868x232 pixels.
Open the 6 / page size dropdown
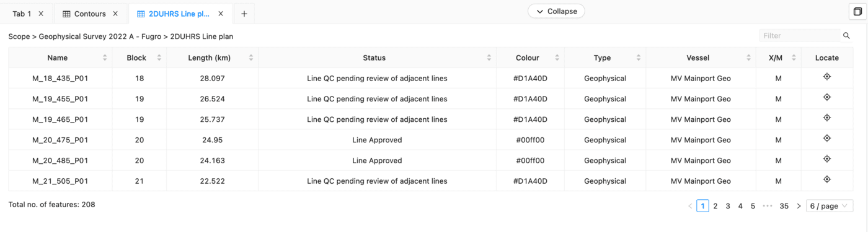tap(830, 206)
